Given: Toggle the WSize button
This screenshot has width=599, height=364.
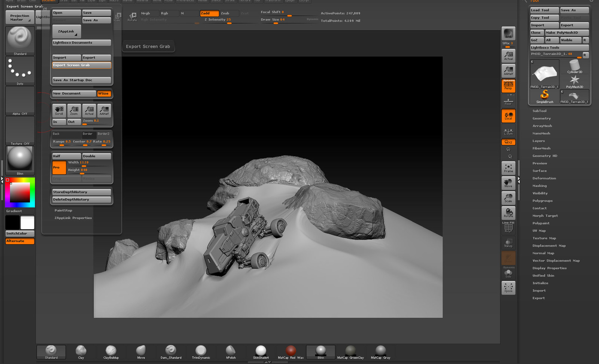Looking at the screenshot, I should [104, 94].
